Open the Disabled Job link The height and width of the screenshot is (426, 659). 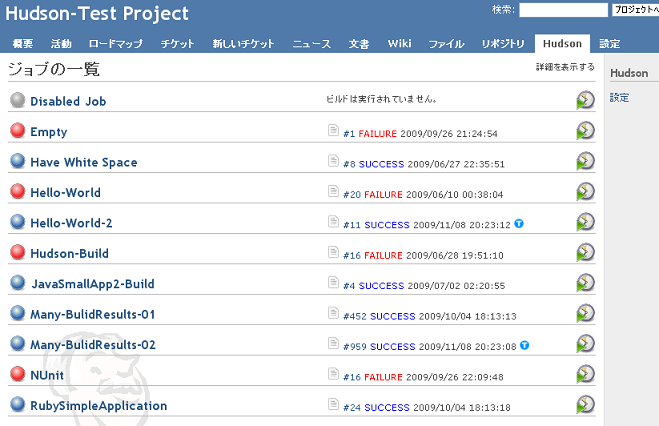point(68,101)
